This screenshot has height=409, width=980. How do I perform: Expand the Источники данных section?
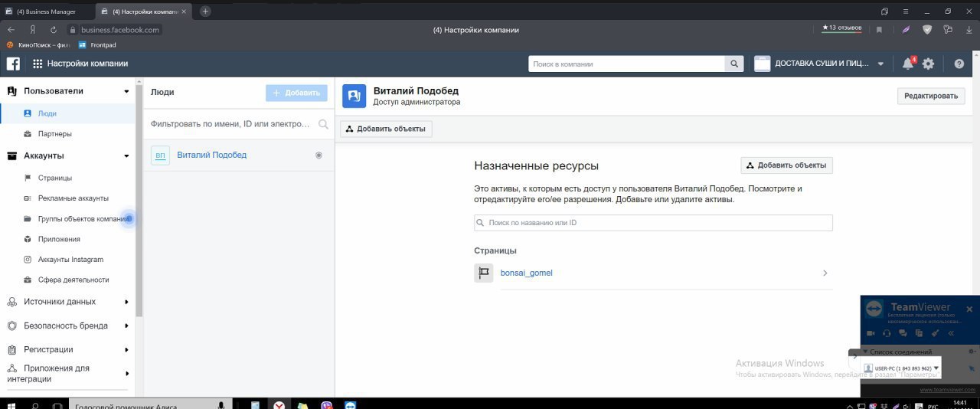[126, 302]
